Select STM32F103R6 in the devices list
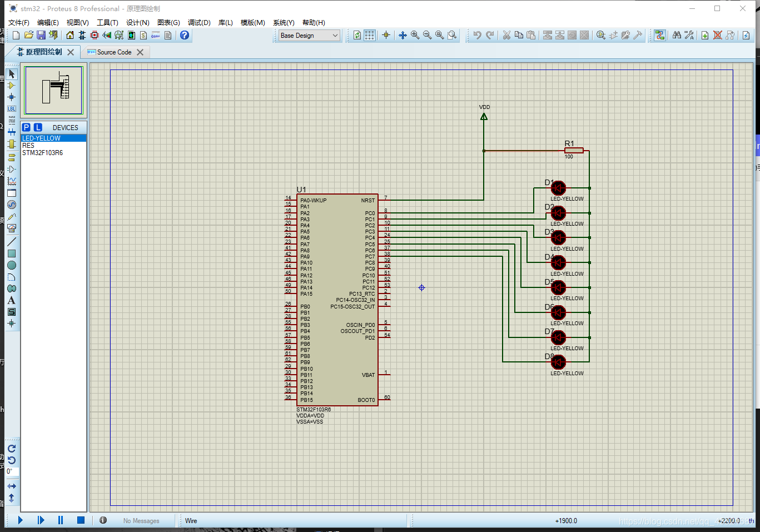760x532 pixels. [x=53, y=152]
